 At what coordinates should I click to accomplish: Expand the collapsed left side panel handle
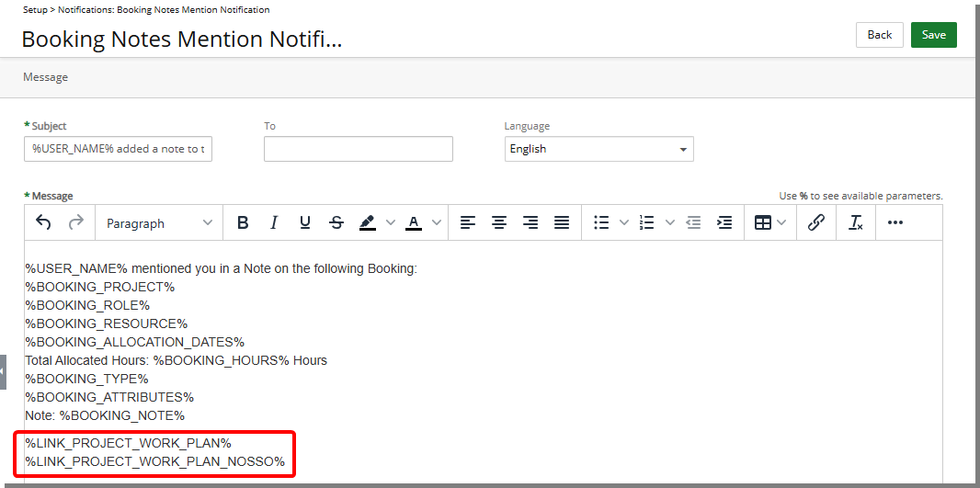coord(3,372)
